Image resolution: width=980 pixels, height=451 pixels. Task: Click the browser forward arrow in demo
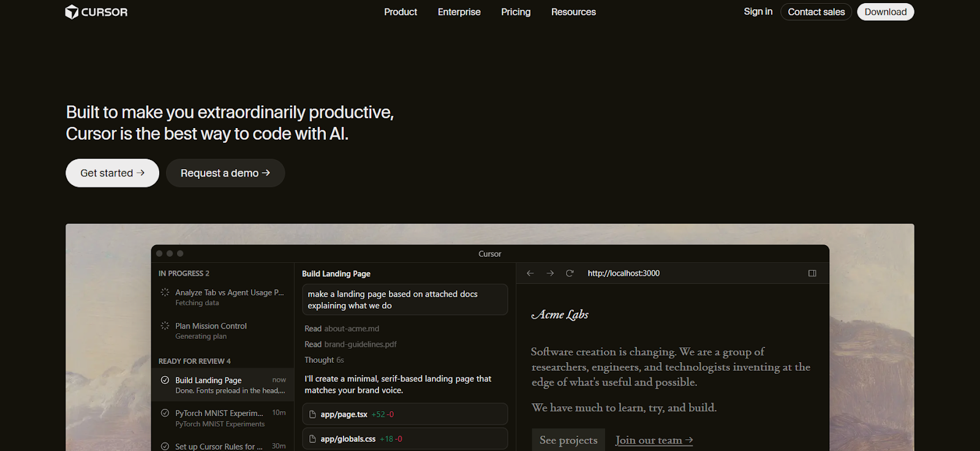point(550,273)
